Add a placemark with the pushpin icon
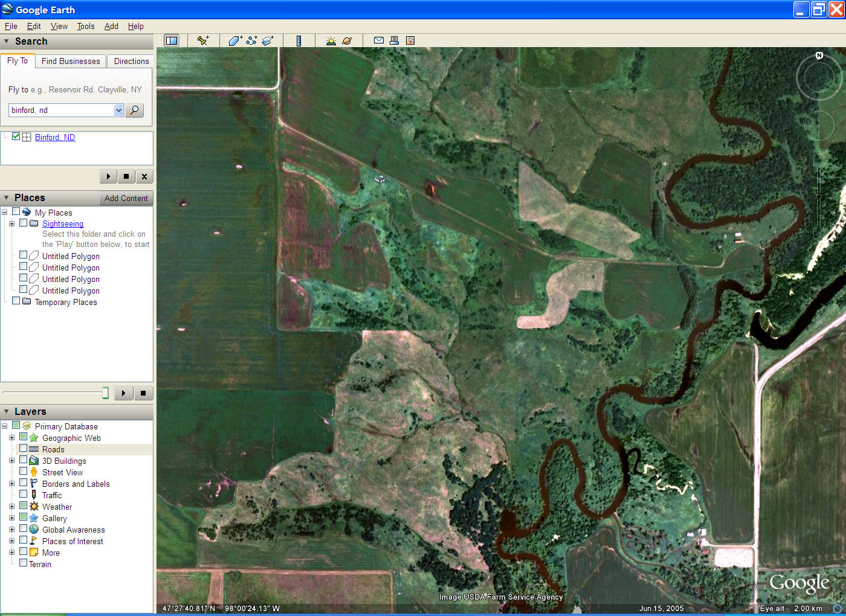Viewport: 846px width, 616px height. 203,40
